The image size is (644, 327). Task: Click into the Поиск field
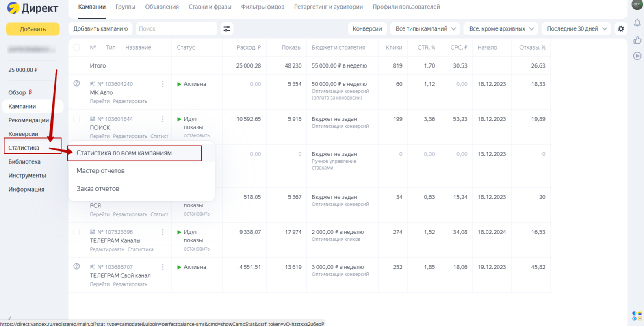tap(176, 29)
